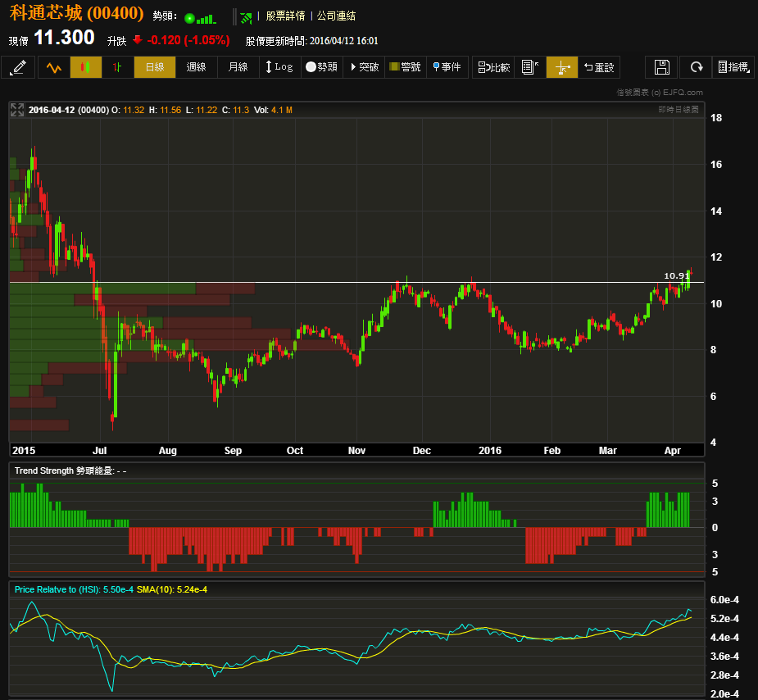The image size is (758, 700).
Task: Click the 即時日線圖 chart label
Action: tap(679, 110)
